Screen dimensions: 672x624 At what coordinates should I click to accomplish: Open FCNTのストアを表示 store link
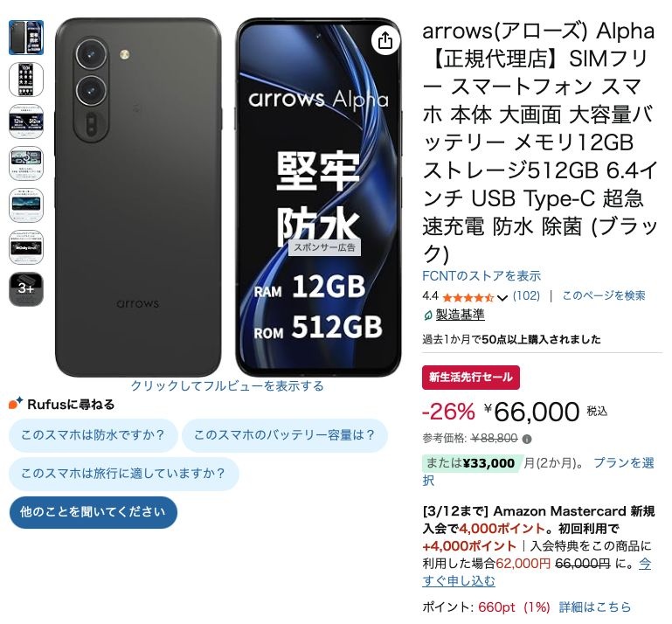[x=481, y=275]
